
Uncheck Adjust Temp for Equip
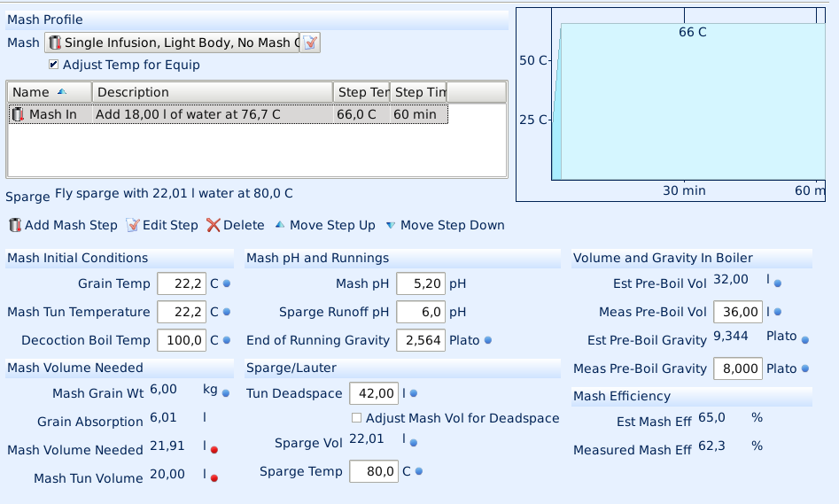pos(54,65)
